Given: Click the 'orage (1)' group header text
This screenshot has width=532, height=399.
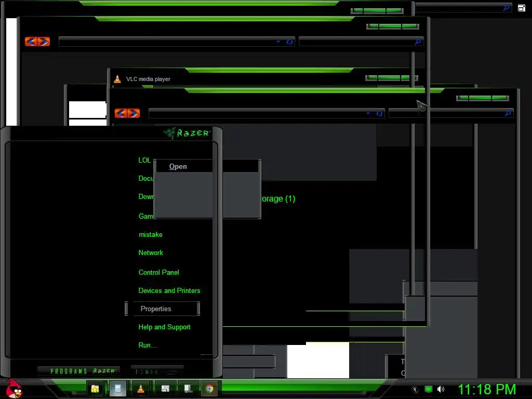Looking at the screenshot, I should [x=278, y=199].
